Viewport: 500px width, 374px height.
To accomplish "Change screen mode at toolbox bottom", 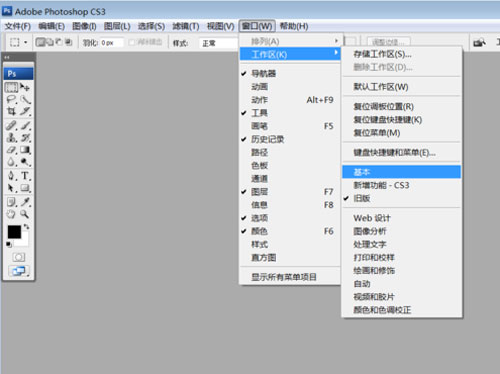I will tap(19, 271).
